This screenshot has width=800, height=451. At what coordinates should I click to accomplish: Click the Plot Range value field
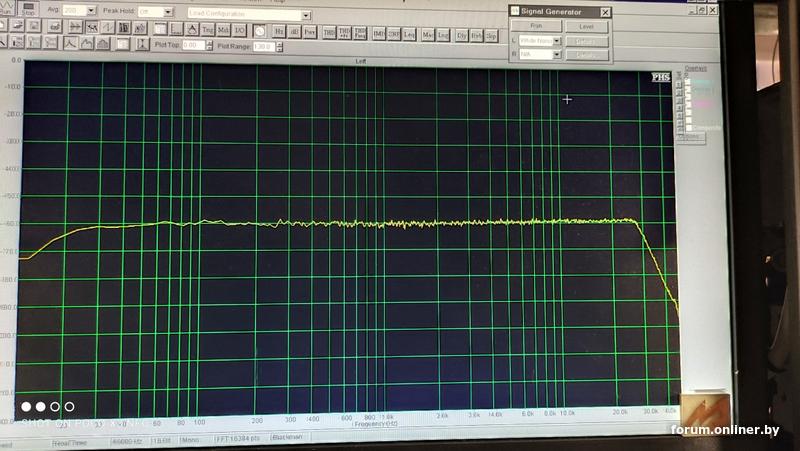pyautogui.click(x=264, y=47)
